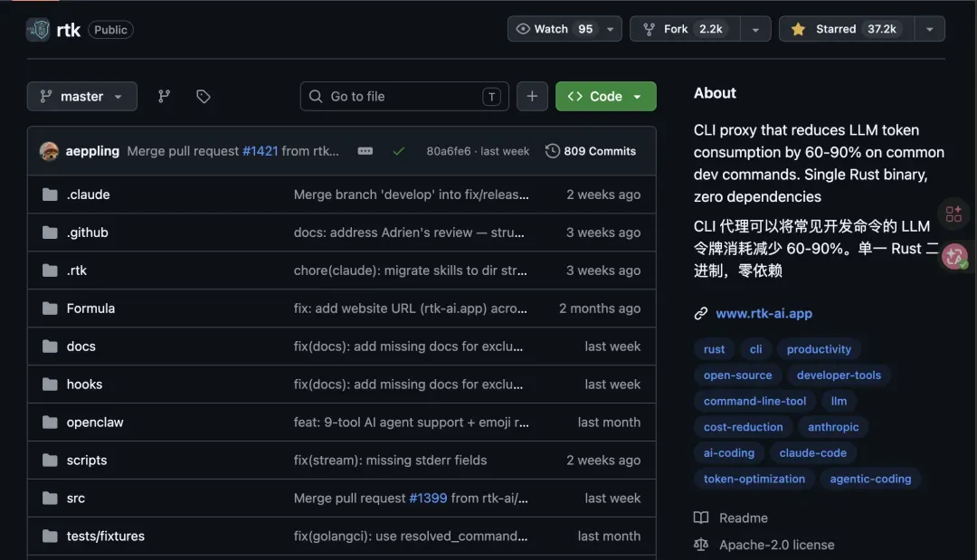Click the src folder icon

click(x=50, y=499)
